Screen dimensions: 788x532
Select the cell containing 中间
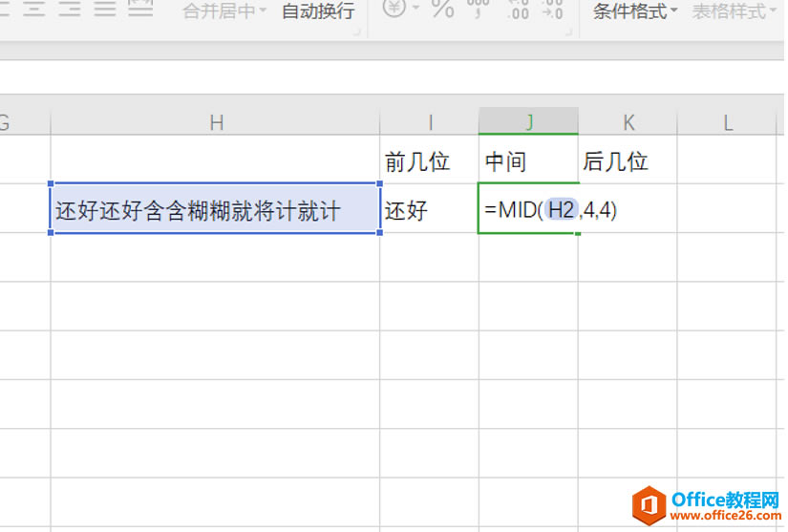click(529, 160)
